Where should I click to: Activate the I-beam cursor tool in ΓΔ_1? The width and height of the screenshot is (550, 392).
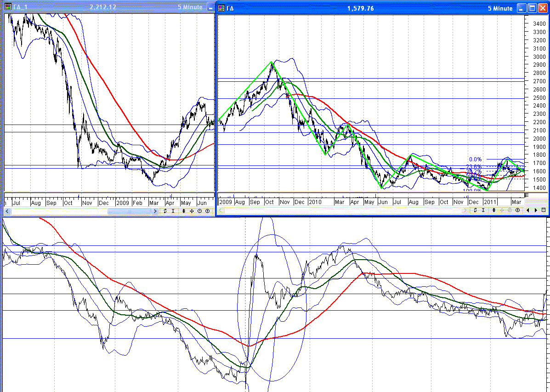coord(173,211)
